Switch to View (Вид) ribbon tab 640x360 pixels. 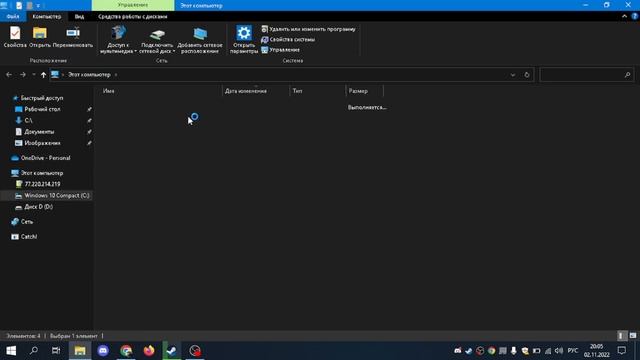[x=79, y=17]
